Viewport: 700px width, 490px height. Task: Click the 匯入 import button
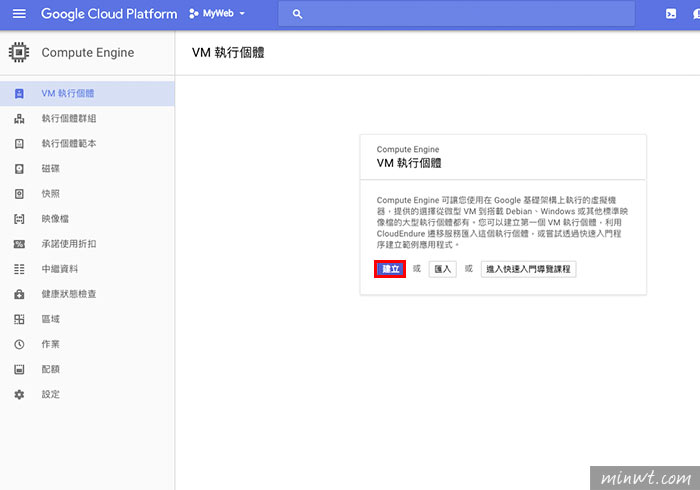(x=442, y=269)
